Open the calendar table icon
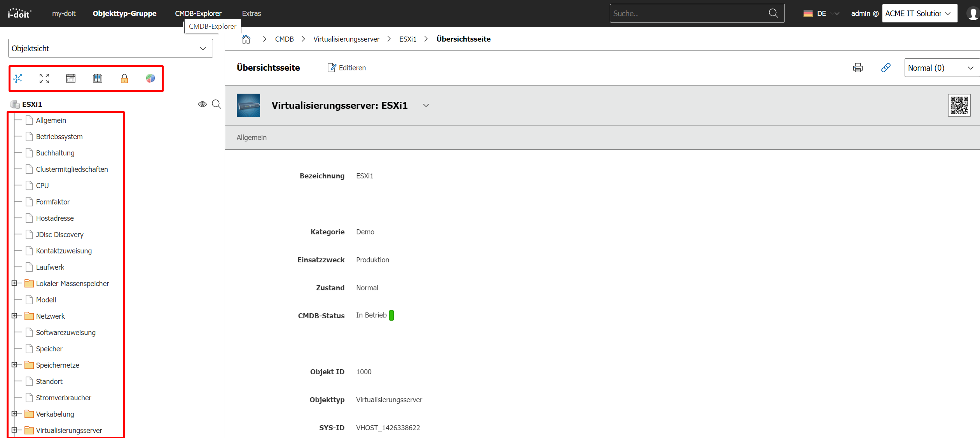The width and height of the screenshot is (980, 438). click(x=71, y=79)
